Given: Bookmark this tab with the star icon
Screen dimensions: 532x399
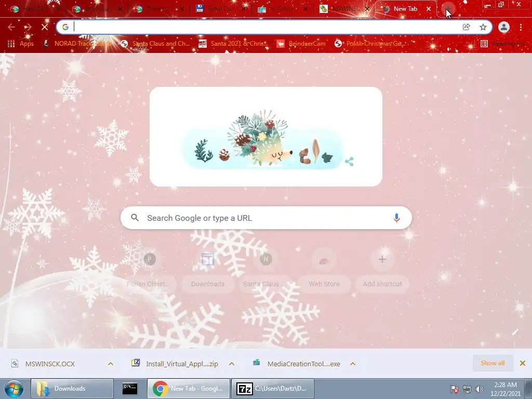Looking at the screenshot, I should [x=483, y=27].
